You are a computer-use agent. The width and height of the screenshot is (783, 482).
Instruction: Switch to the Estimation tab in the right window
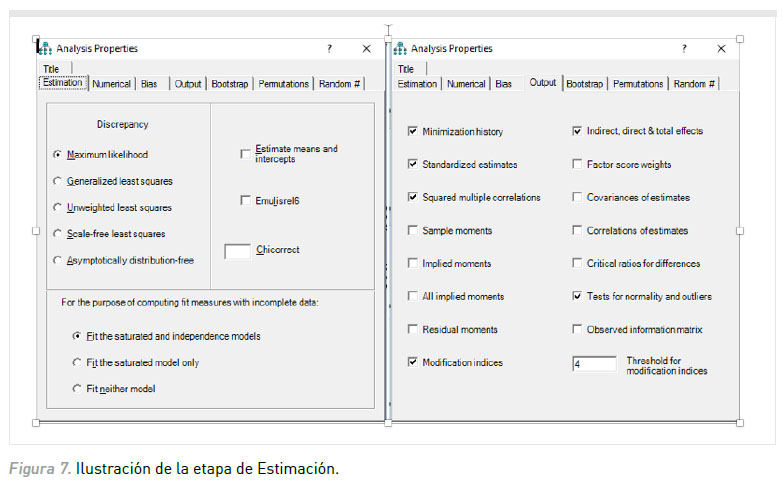[417, 84]
